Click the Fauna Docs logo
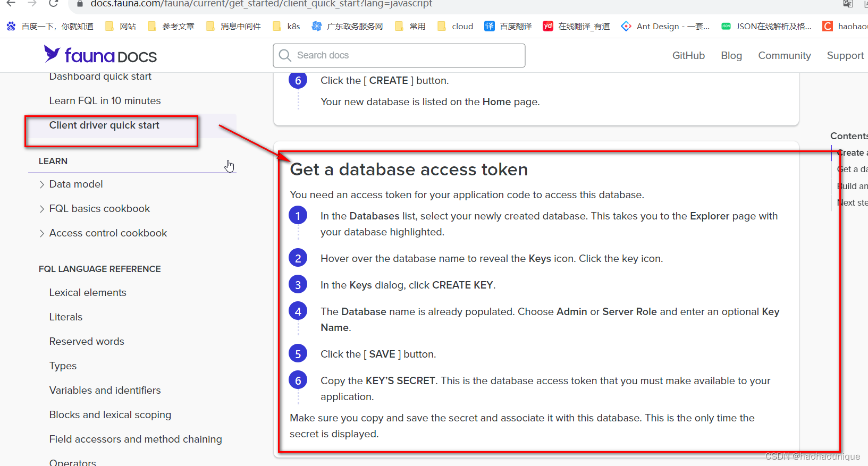The image size is (868, 466). point(100,55)
